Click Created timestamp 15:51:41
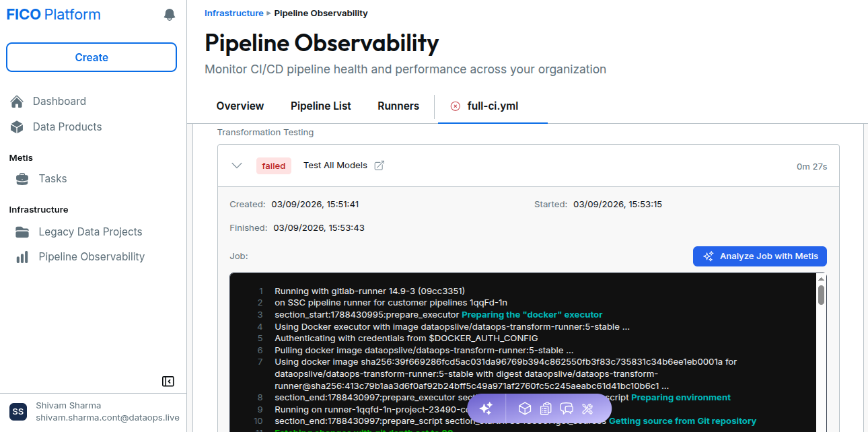The image size is (868, 432). pos(315,205)
